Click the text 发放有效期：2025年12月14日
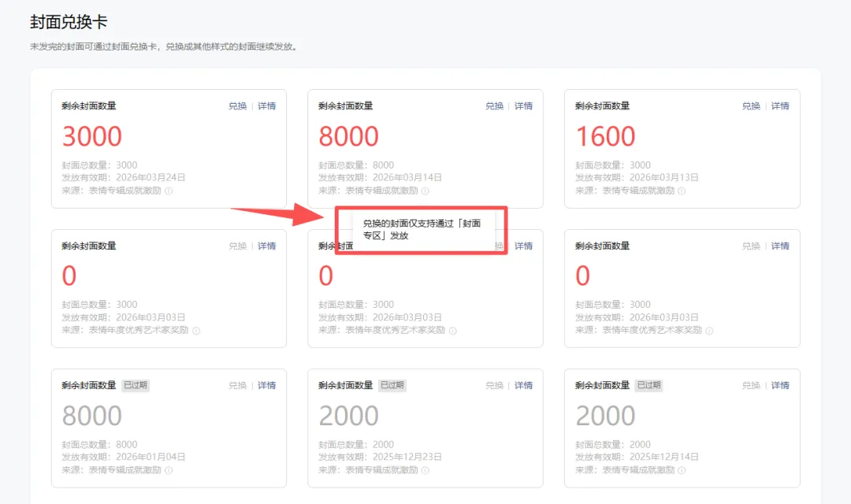851x504 pixels. 637,457
